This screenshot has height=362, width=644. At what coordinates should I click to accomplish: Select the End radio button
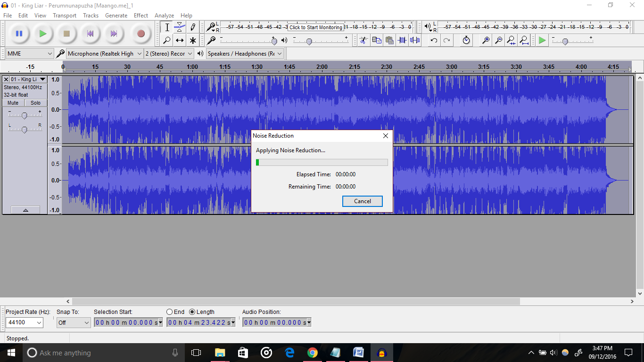pos(170,312)
